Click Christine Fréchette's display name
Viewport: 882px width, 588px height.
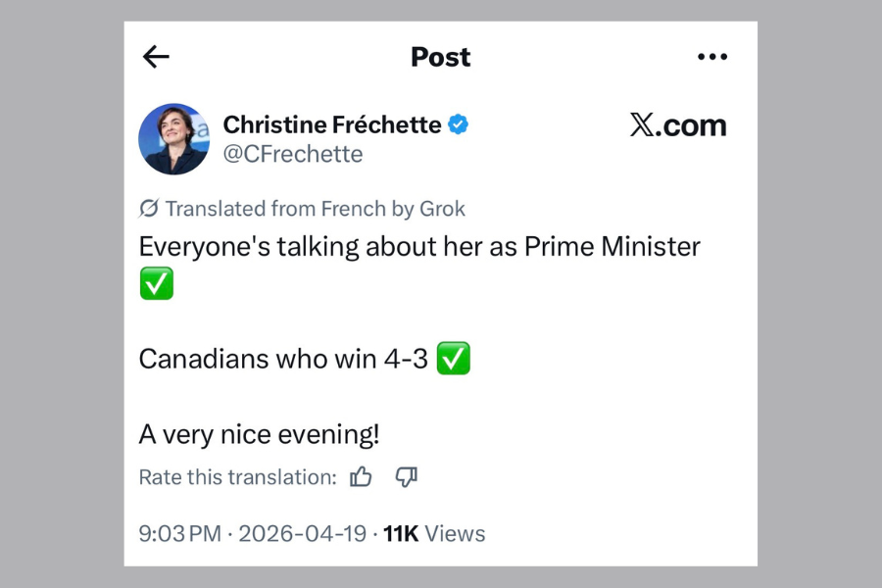click(x=331, y=124)
